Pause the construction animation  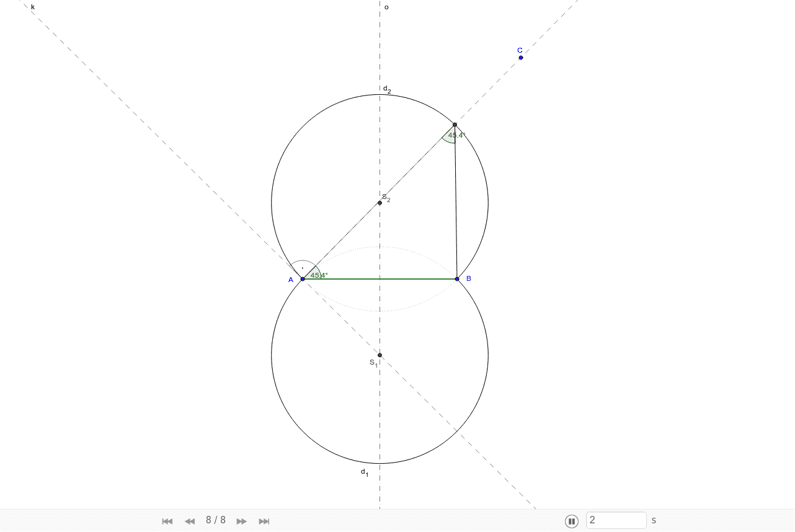pyautogui.click(x=572, y=521)
